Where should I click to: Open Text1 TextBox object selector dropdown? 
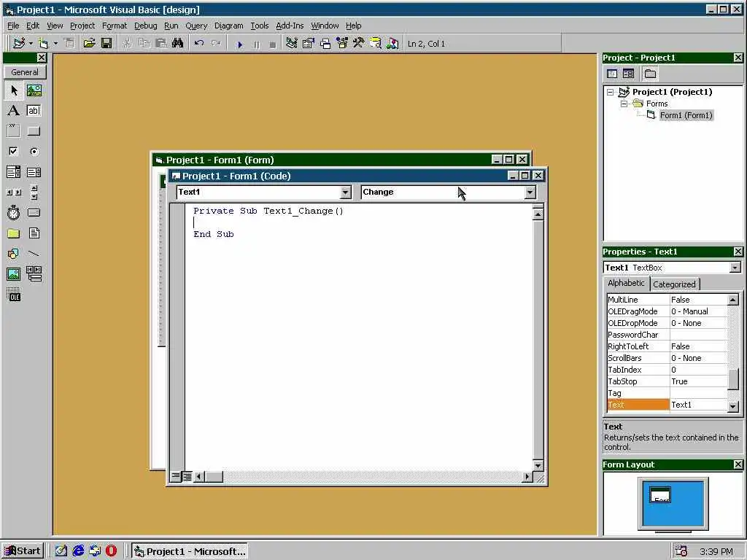(x=735, y=268)
